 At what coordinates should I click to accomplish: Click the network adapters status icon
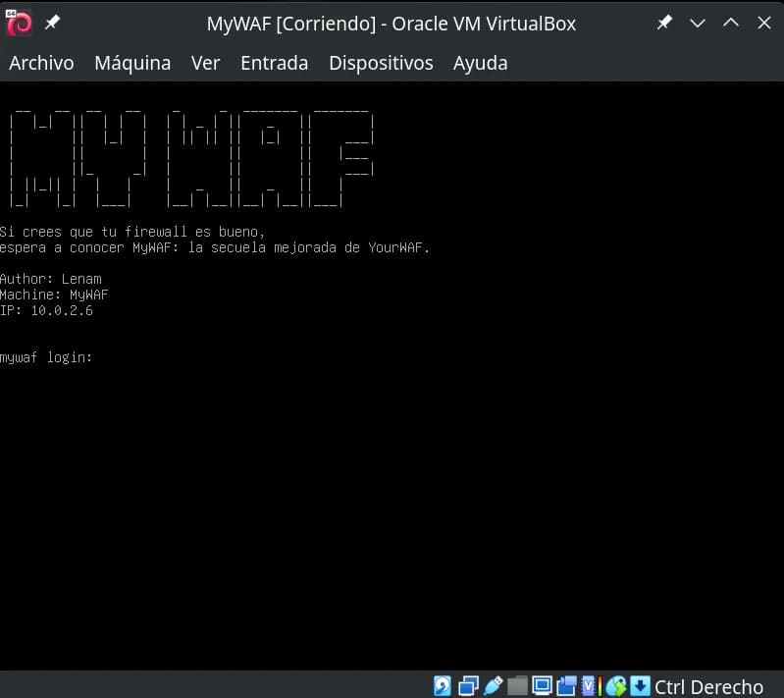point(468,686)
